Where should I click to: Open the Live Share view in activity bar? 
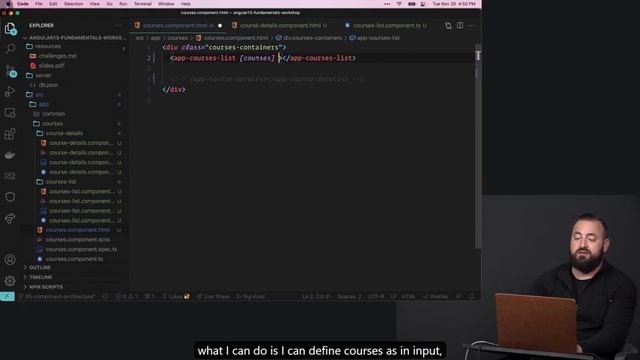10,218
